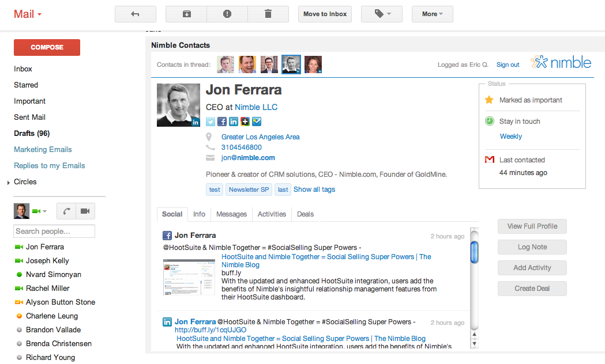Select the first contact thumbnail in thread
Image resolution: width=605 pixels, height=364 pixels.
[226, 65]
